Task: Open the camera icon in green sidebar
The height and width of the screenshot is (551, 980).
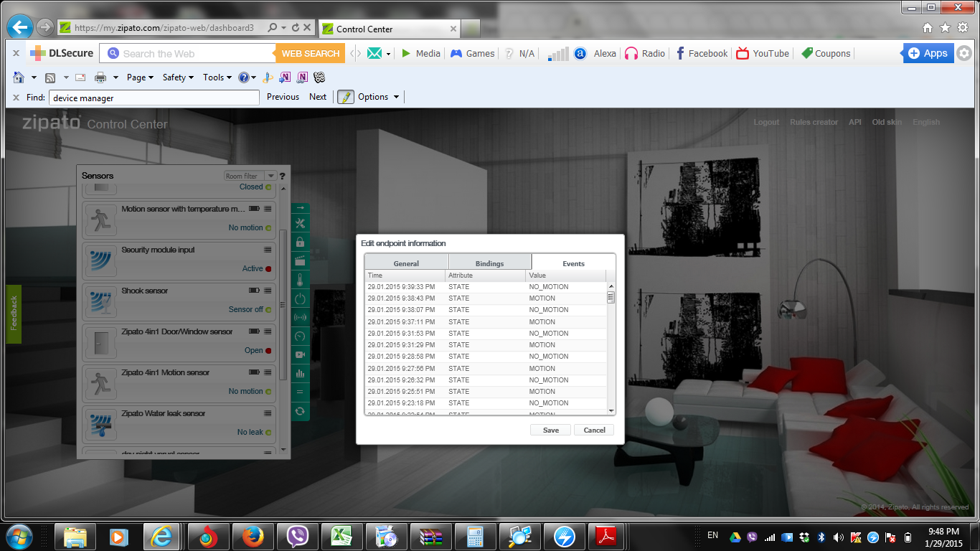Action: 300,354
